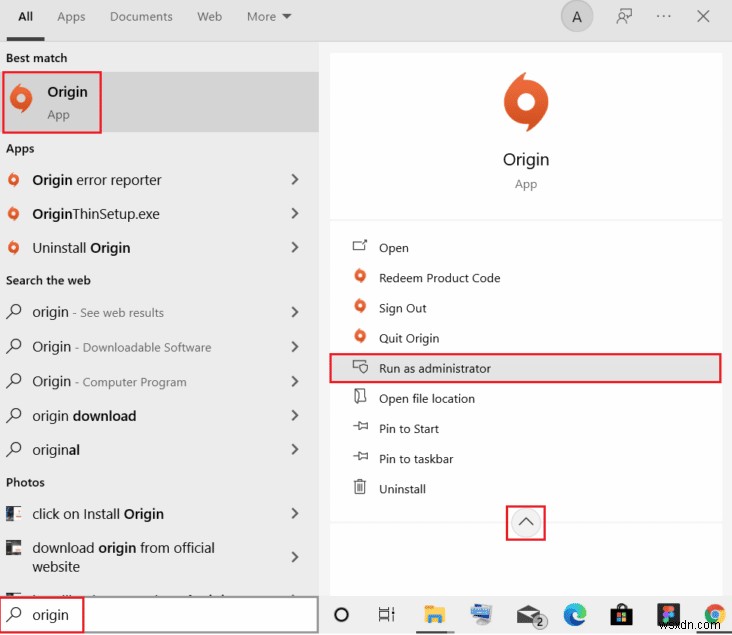Screen dimensions: 732x635
Task: Select 'Origin - Downloadable Software' suggestion
Action: 159,347
